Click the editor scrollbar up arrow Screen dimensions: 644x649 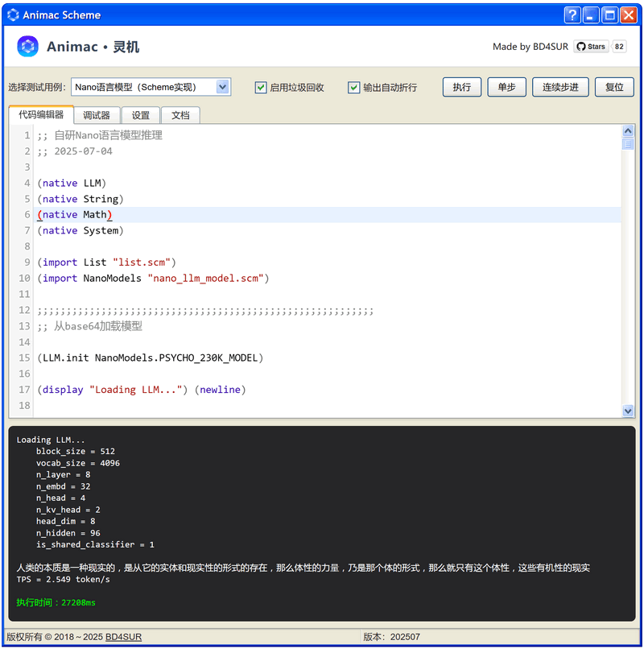click(628, 131)
